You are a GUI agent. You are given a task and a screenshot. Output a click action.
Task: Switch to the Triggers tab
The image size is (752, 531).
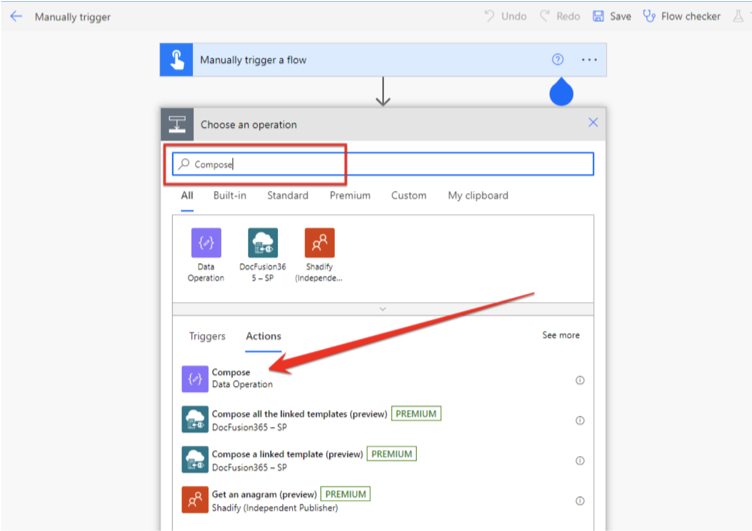(x=207, y=336)
